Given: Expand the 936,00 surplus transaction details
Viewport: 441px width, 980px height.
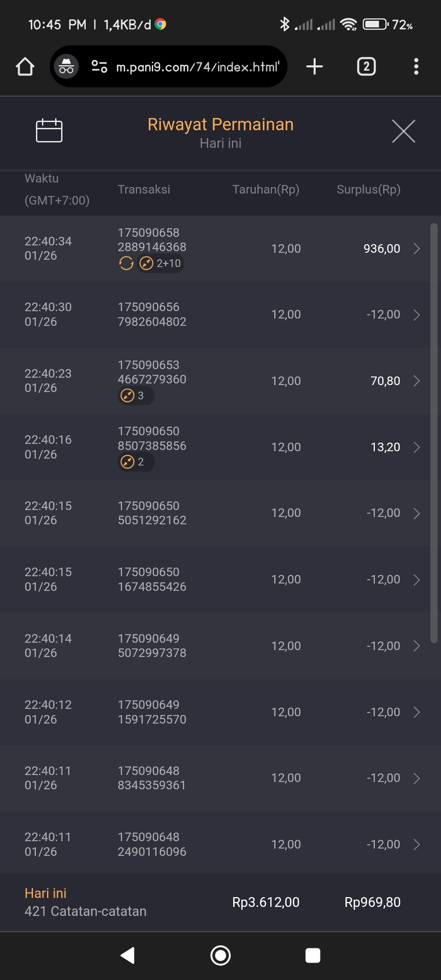Looking at the screenshot, I should coord(416,249).
